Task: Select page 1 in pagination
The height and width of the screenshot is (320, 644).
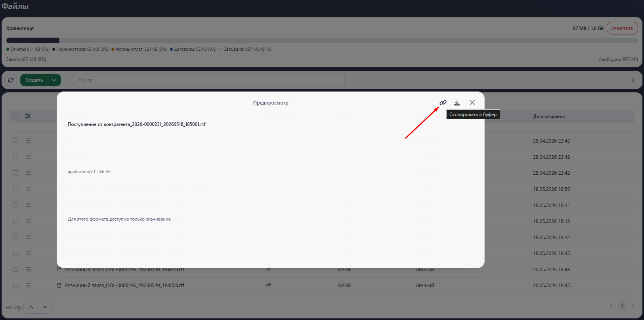Action: tap(622, 306)
